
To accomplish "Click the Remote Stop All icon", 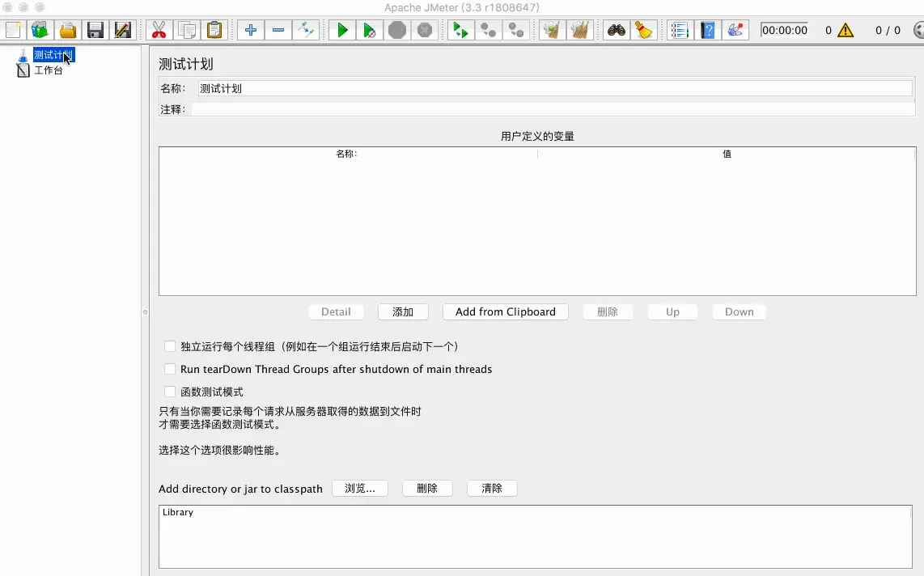I will [489, 30].
